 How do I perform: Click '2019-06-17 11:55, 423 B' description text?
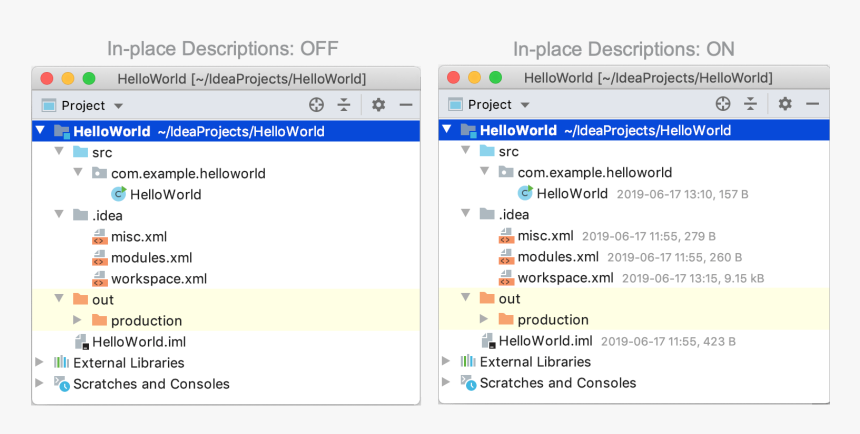point(668,342)
